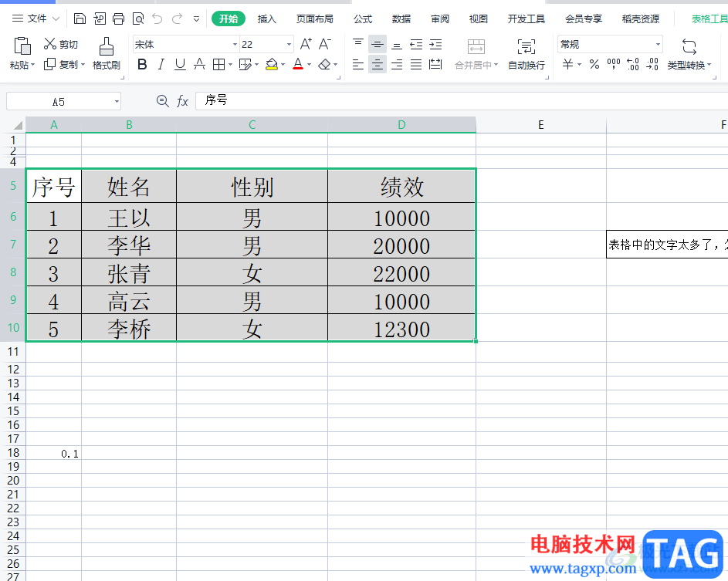
Task: Toggle horizontal center alignment
Action: coord(378,64)
